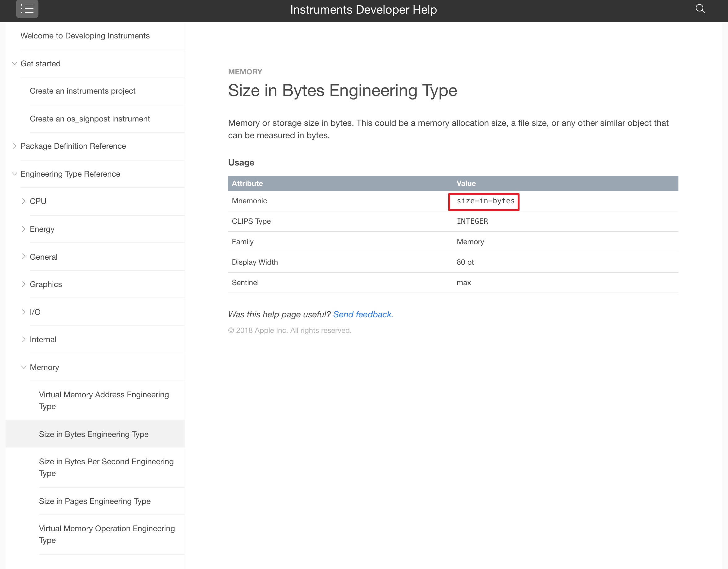Expand Package Definition Reference chevron
Image resolution: width=728 pixels, height=569 pixels.
click(x=14, y=146)
